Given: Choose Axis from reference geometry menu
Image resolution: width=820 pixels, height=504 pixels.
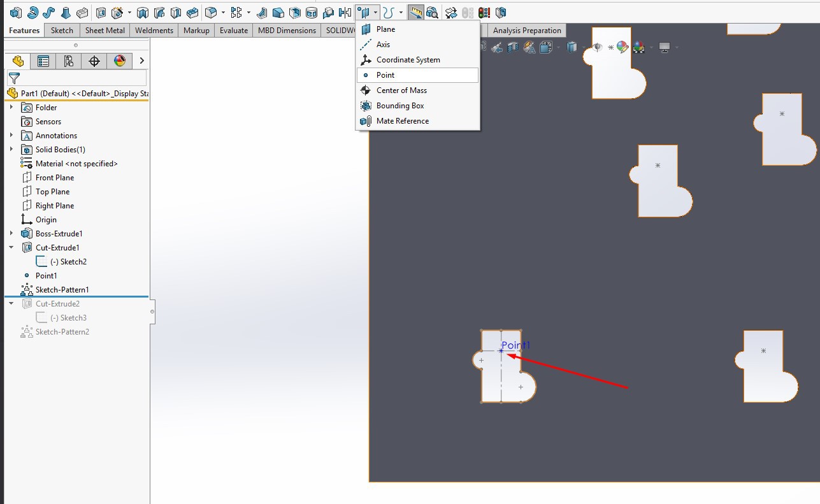Looking at the screenshot, I should [x=417, y=45].
